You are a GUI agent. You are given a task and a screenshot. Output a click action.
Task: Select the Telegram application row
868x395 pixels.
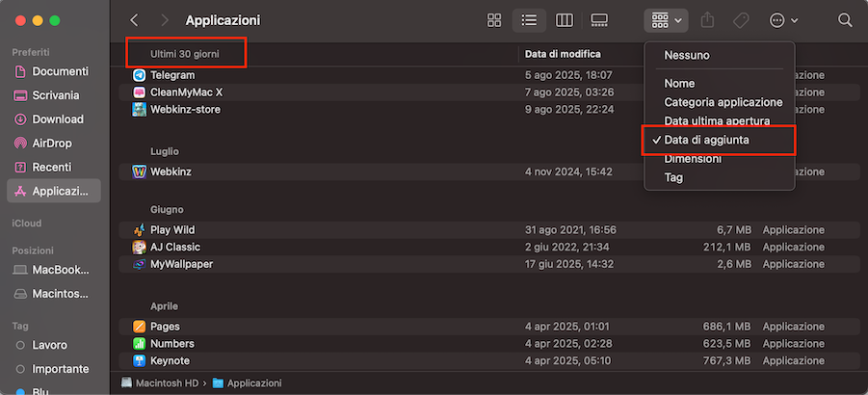pos(172,75)
